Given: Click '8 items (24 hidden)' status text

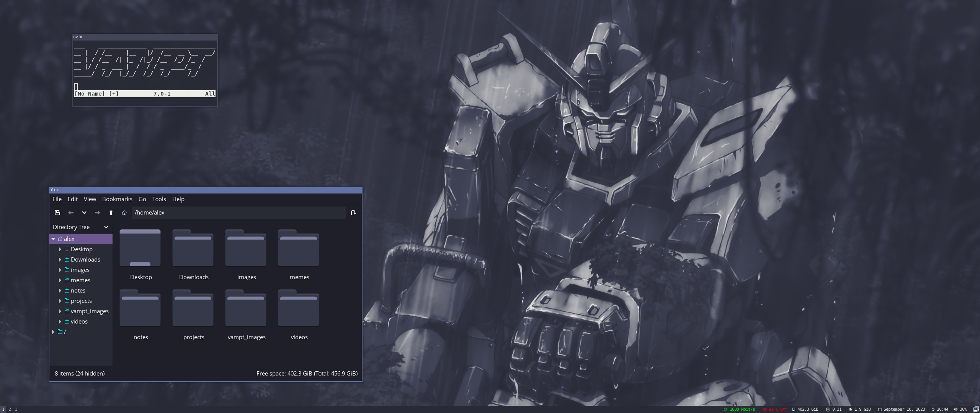Looking at the screenshot, I should pos(80,374).
